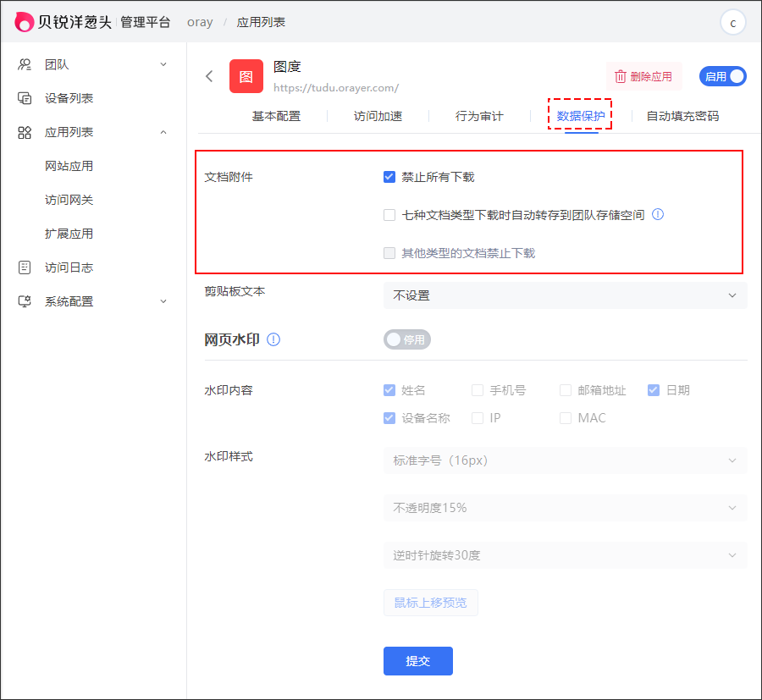Click the back arrow beside 图度 app

pyautogui.click(x=209, y=76)
